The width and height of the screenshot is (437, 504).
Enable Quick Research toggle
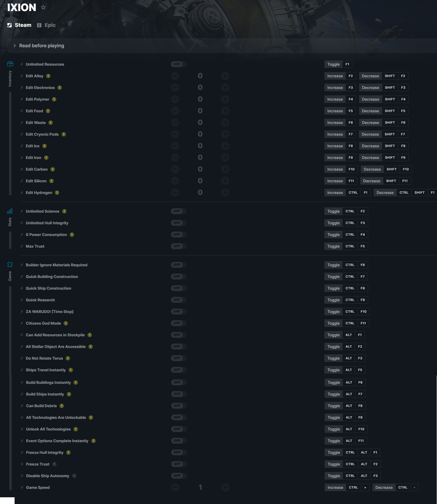[x=179, y=300]
